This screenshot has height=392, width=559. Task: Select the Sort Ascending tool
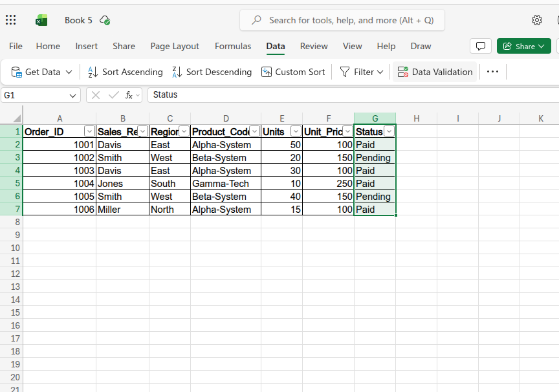[124, 72]
